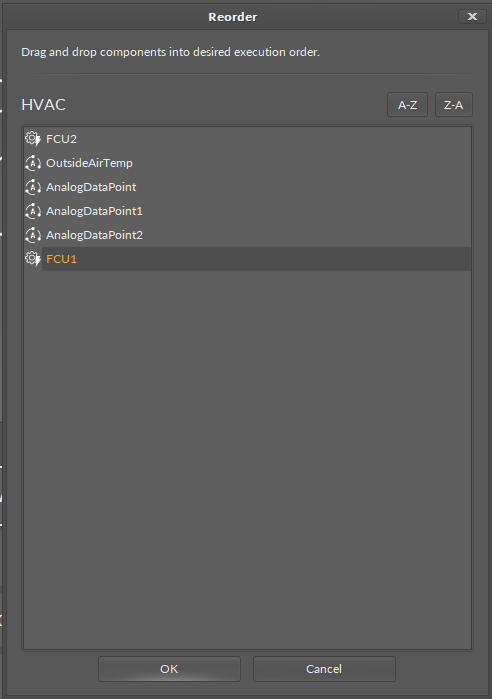The width and height of the screenshot is (492, 699).
Task: Click the drag and drop instruction text
Action: (171, 52)
